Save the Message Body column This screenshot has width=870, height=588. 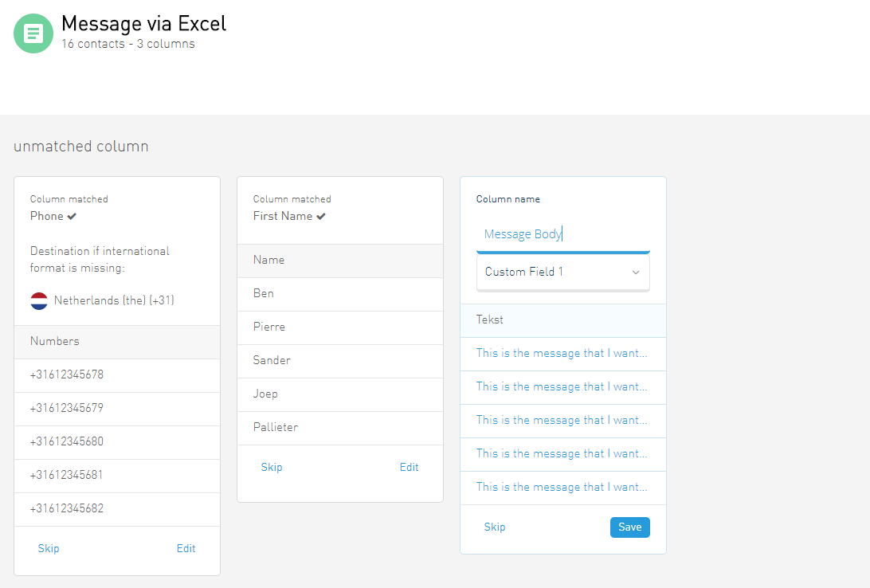pyautogui.click(x=629, y=527)
